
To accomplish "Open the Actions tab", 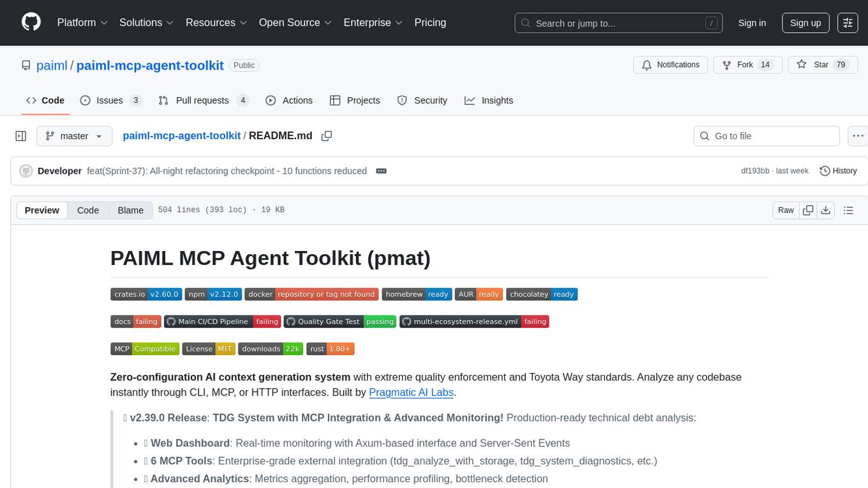I will click(x=289, y=100).
